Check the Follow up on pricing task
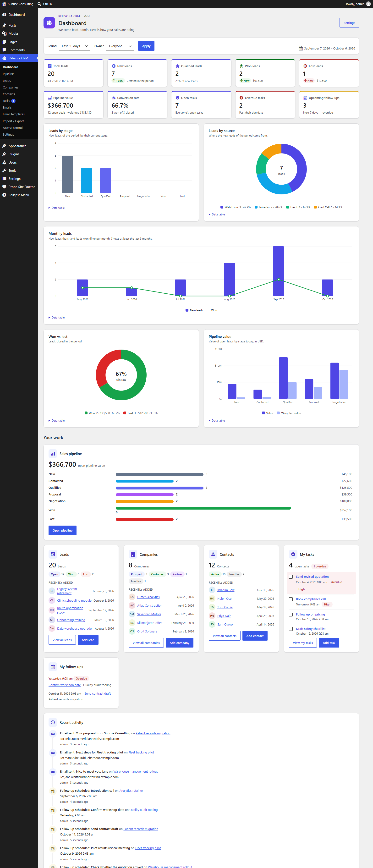Screen dimensions: 373x868 tap(291, 614)
